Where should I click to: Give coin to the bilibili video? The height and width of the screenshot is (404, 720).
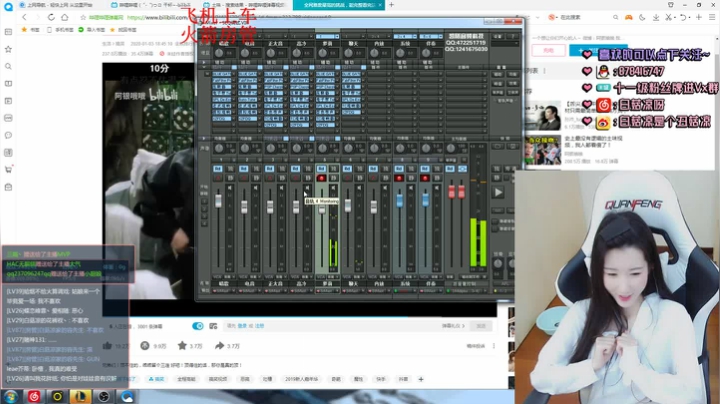pos(145,345)
